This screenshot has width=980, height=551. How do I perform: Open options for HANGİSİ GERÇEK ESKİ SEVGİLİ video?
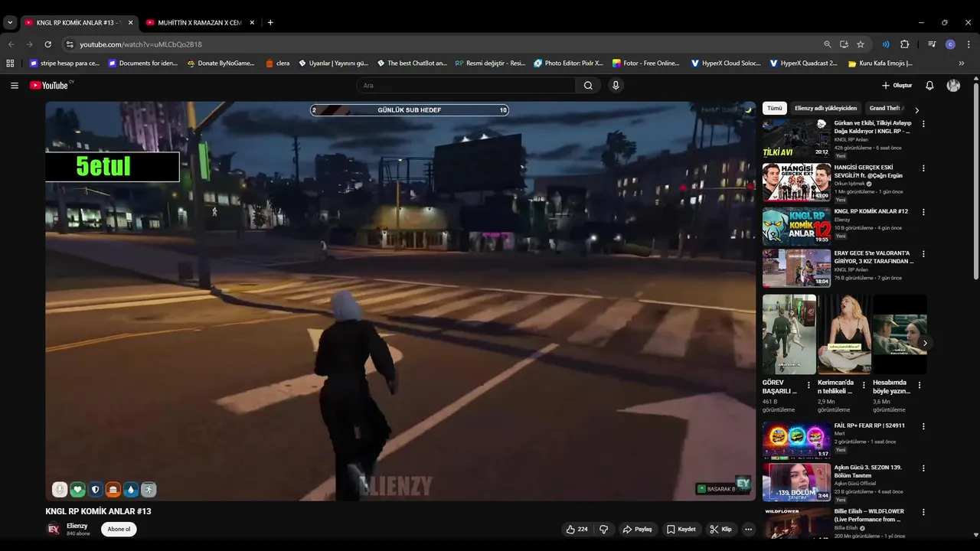[x=923, y=168]
